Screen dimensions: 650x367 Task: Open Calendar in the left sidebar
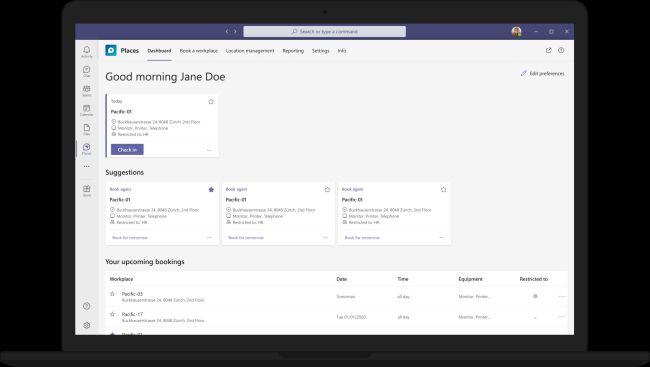(x=87, y=110)
